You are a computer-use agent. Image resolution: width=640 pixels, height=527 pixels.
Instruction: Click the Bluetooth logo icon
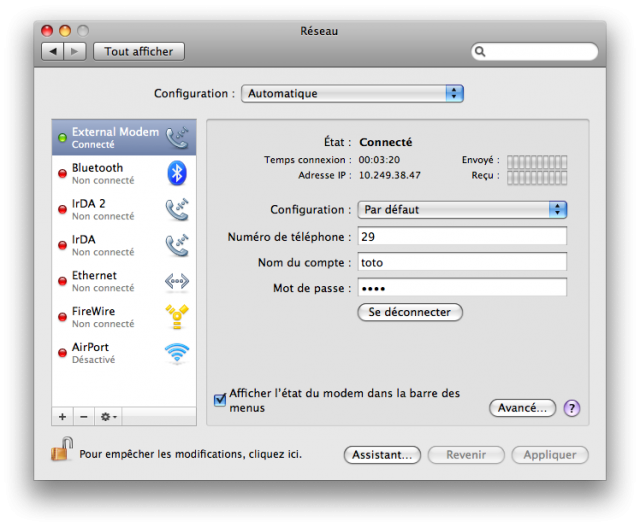(177, 173)
